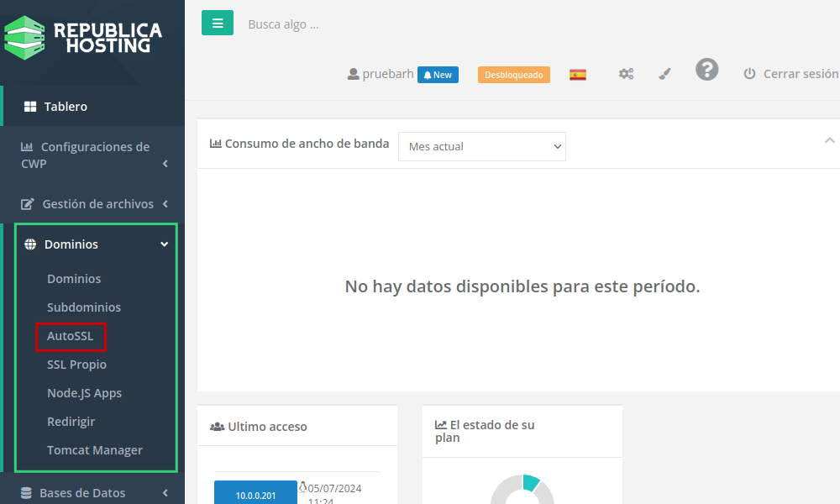Select AutoSSL under Dominios
Viewport: 840px width, 504px height.
pyautogui.click(x=71, y=336)
